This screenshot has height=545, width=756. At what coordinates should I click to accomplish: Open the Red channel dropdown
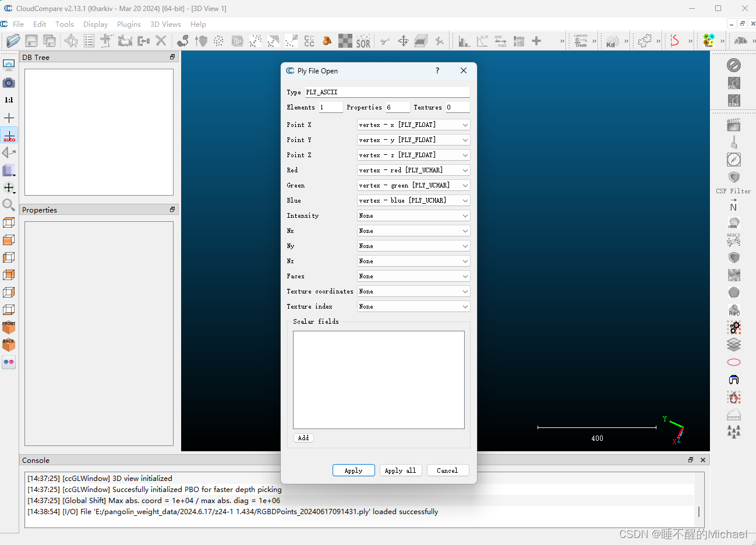(x=414, y=170)
